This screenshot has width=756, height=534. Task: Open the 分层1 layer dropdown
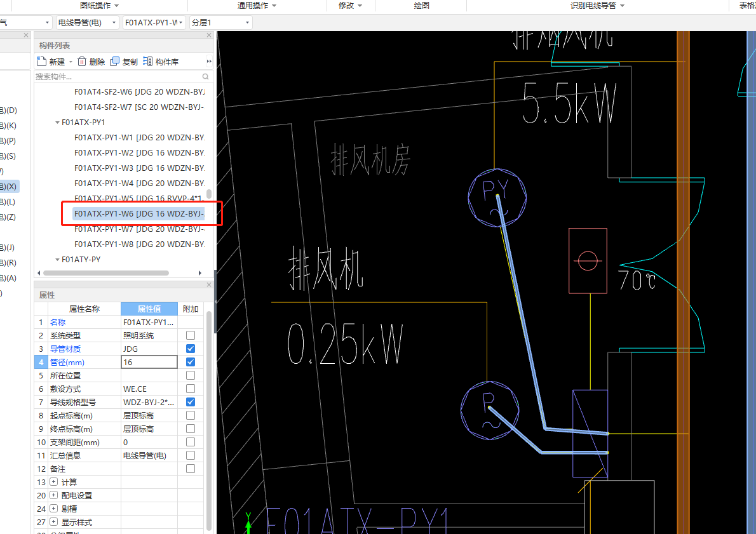[221, 22]
